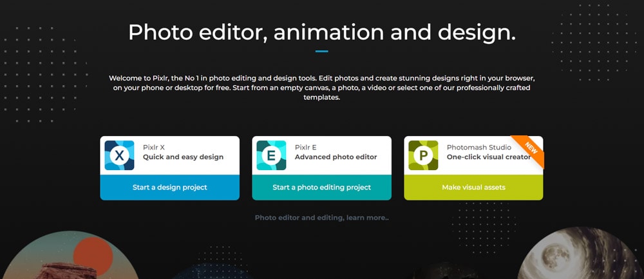The image size is (644, 279).
Task: Click the 'Pixlr X' title text
Action: coord(154,147)
